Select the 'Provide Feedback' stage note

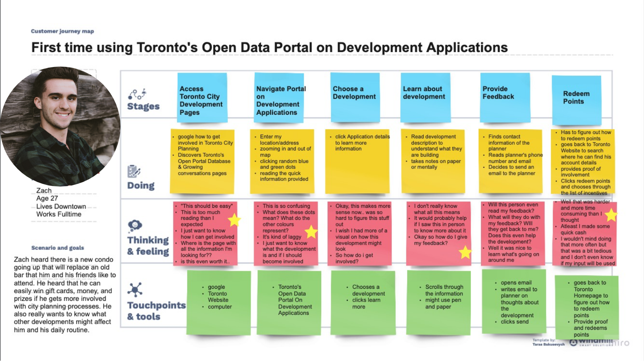click(x=505, y=97)
